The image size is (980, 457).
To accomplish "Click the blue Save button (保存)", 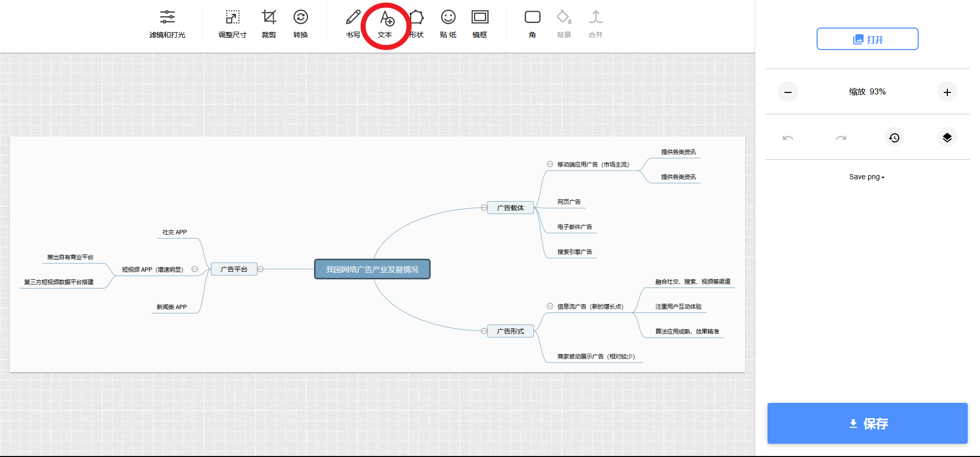I will (867, 423).
